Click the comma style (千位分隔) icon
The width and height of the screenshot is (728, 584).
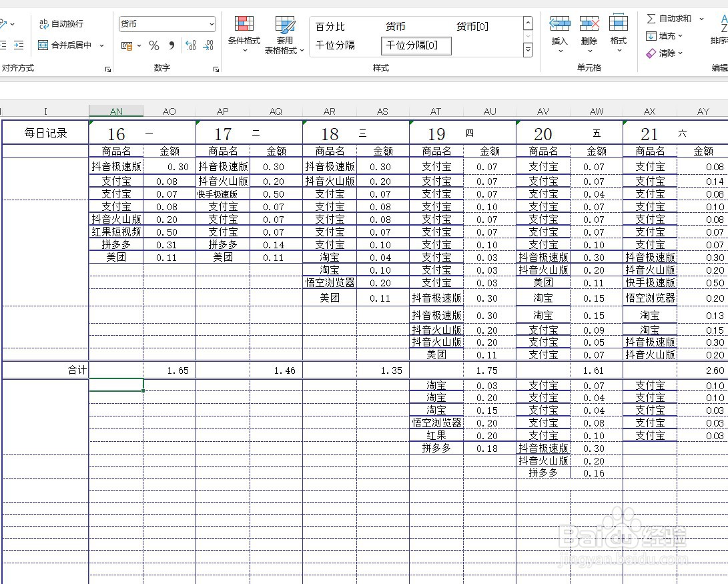click(x=172, y=45)
